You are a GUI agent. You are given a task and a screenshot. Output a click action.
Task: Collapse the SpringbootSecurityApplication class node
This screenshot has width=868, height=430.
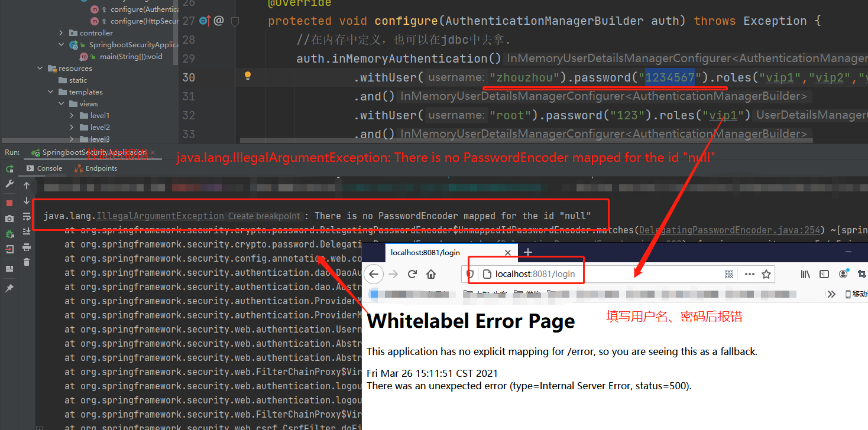[61, 45]
